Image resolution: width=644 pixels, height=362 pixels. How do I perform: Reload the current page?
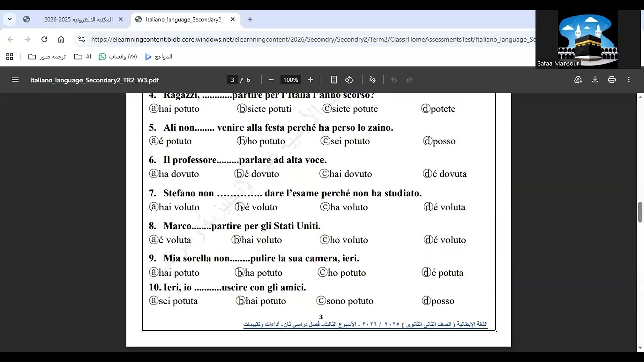coord(44,39)
